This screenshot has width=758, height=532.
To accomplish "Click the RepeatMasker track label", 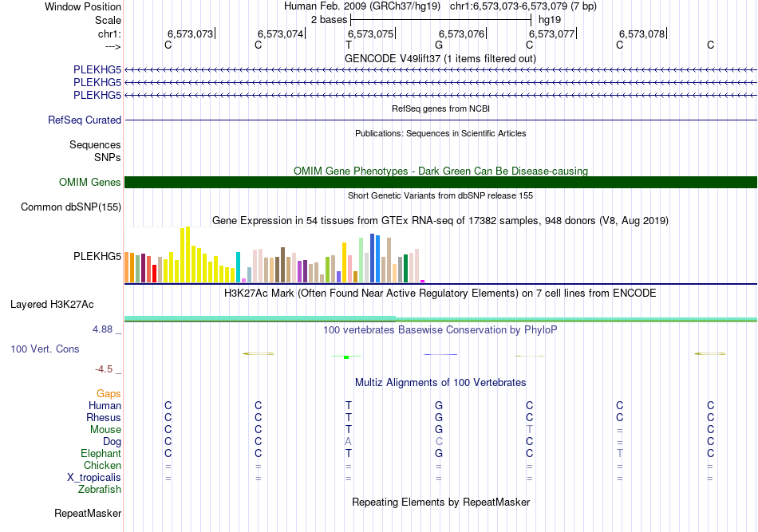I will (x=88, y=513).
